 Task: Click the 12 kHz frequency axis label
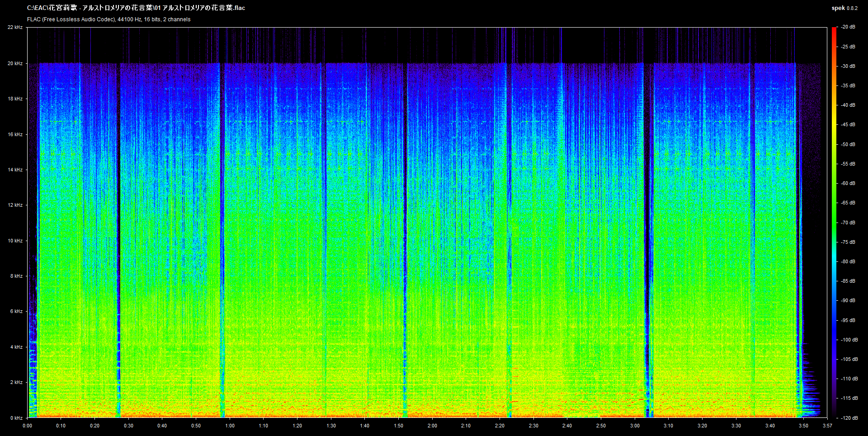[15, 205]
